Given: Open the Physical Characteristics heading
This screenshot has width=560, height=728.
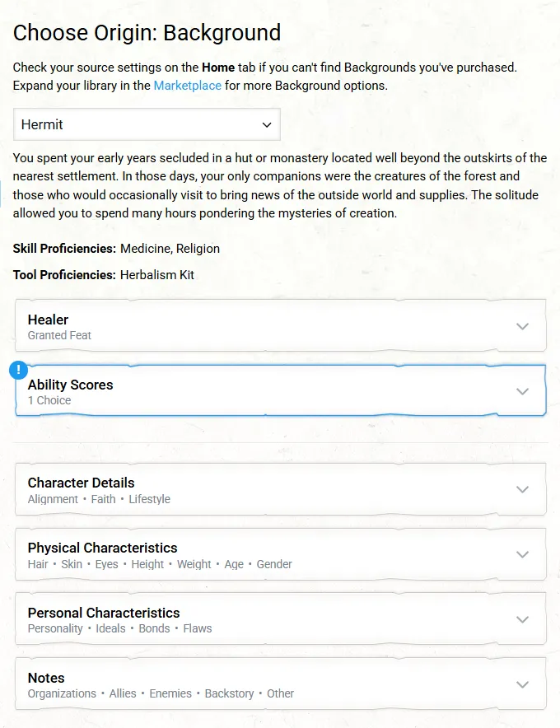Looking at the screenshot, I should [x=102, y=548].
